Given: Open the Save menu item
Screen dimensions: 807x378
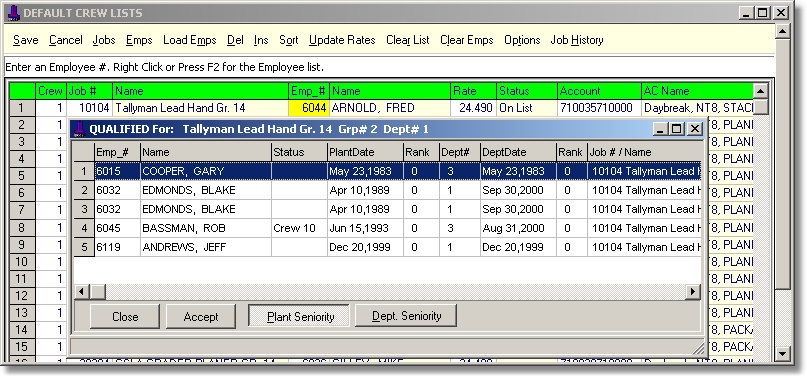Looking at the screenshot, I should pos(26,40).
